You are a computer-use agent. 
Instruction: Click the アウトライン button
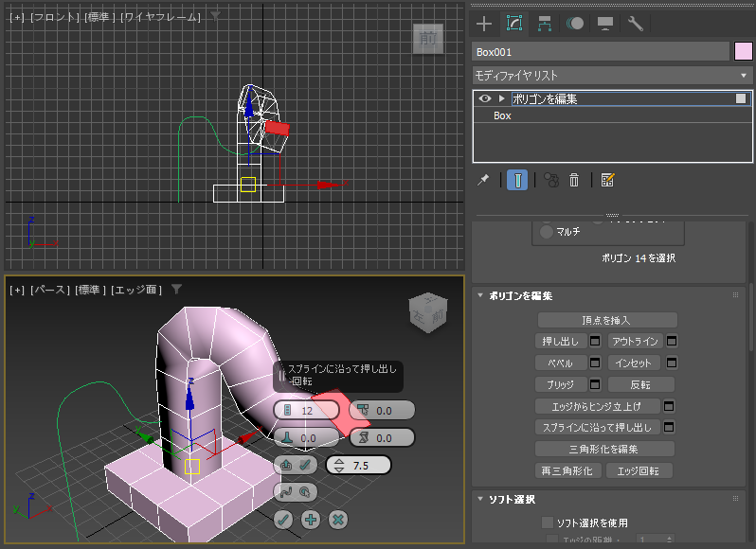click(635, 342)
